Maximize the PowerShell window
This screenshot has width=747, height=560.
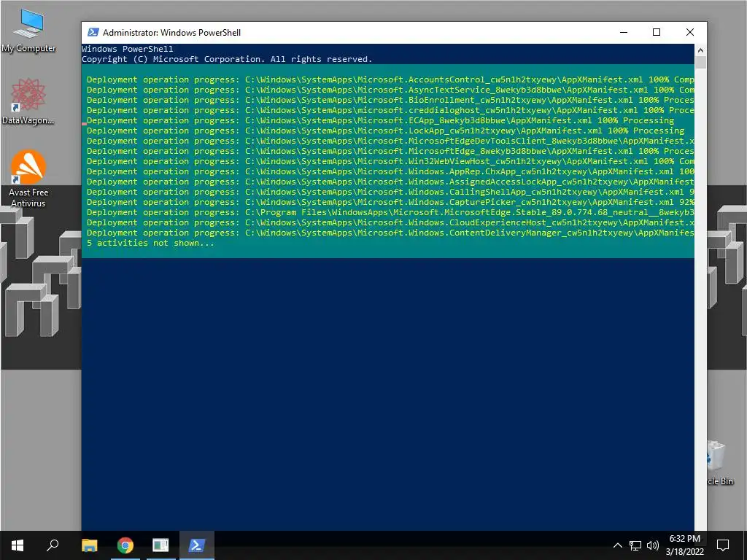point(657,32)
